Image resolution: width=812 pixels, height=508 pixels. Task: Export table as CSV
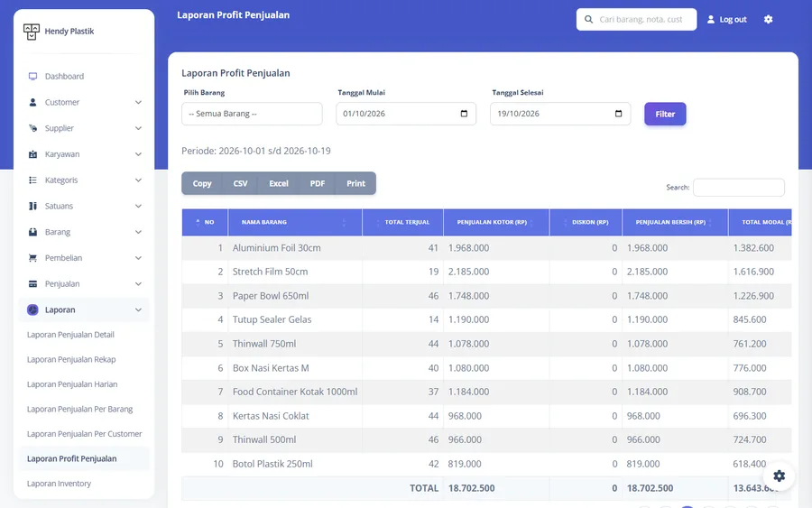(240, 183)
